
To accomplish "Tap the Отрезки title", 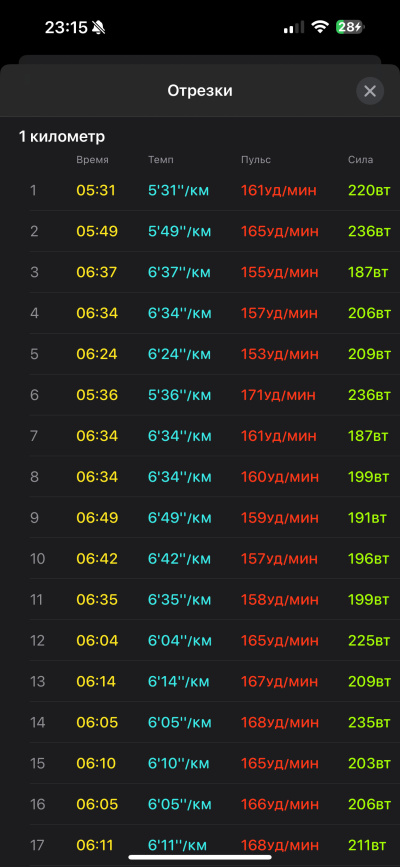I will [x=200, y=91].
